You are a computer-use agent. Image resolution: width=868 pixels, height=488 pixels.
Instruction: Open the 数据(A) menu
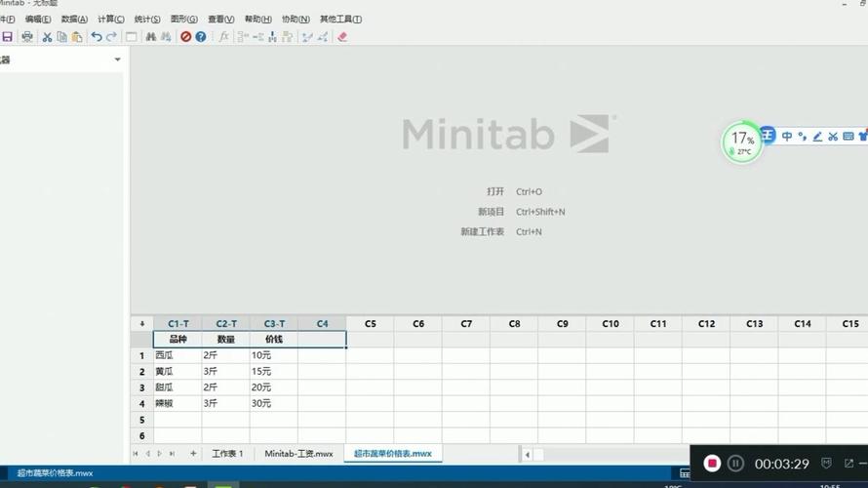click(74, 19)
